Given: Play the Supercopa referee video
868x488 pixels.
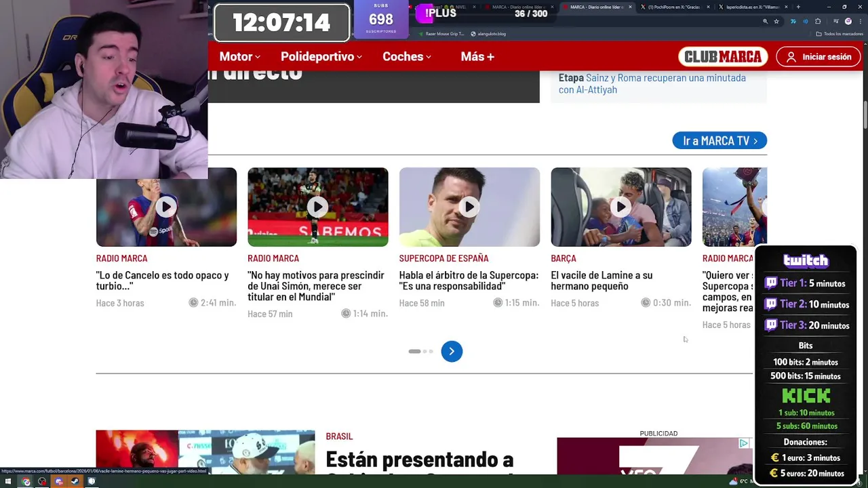Looking at the screenshot, I should [x=469, y=207].
